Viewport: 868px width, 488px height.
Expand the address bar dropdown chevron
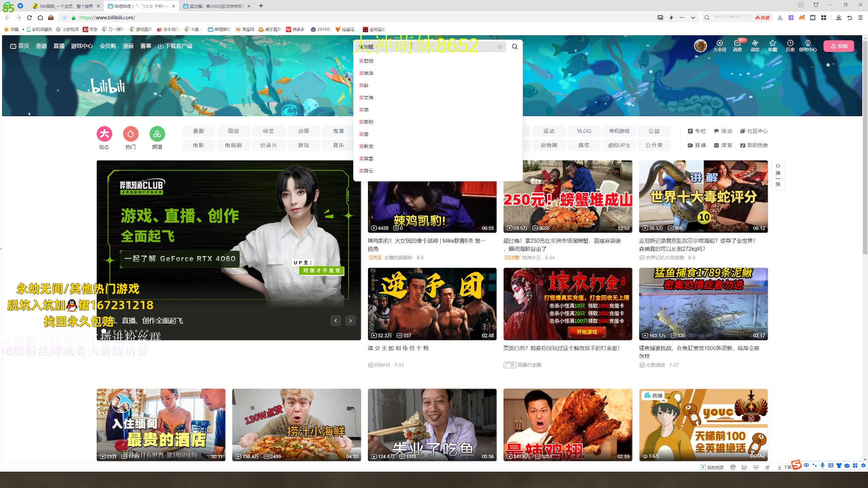pos(693,18)
